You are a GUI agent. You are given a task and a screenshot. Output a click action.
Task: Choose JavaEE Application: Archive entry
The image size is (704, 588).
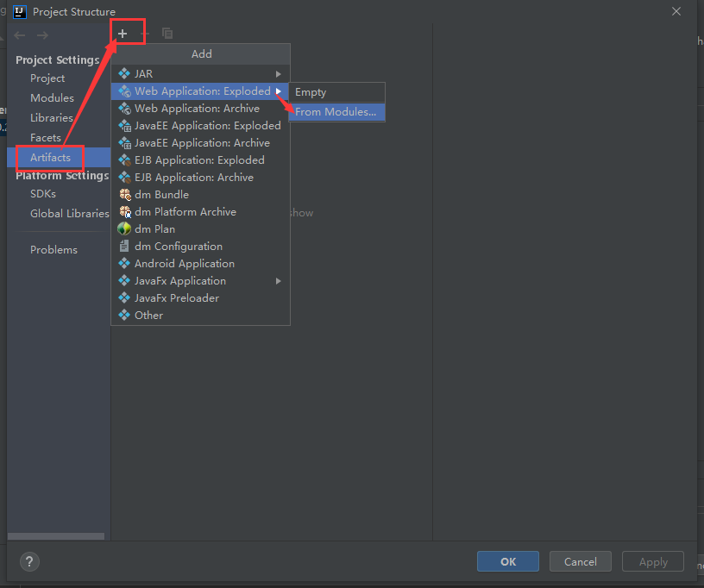click(200, 142)
